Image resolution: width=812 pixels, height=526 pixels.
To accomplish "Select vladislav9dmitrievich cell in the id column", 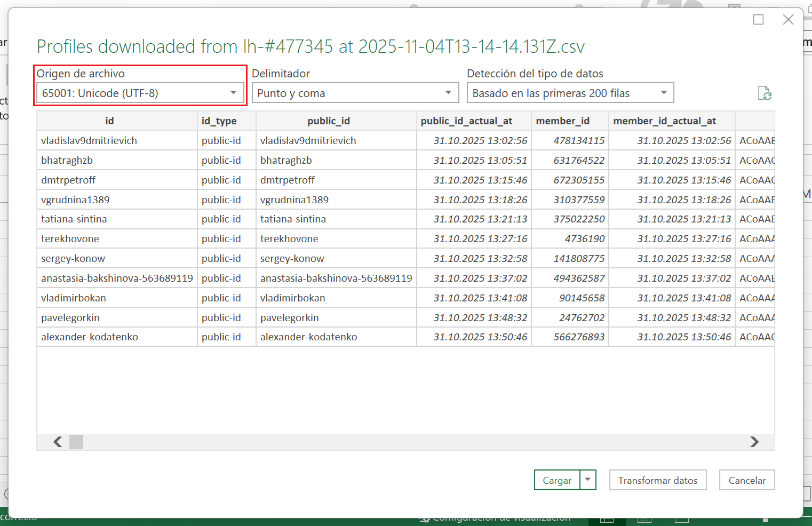I will click(89, 141).
